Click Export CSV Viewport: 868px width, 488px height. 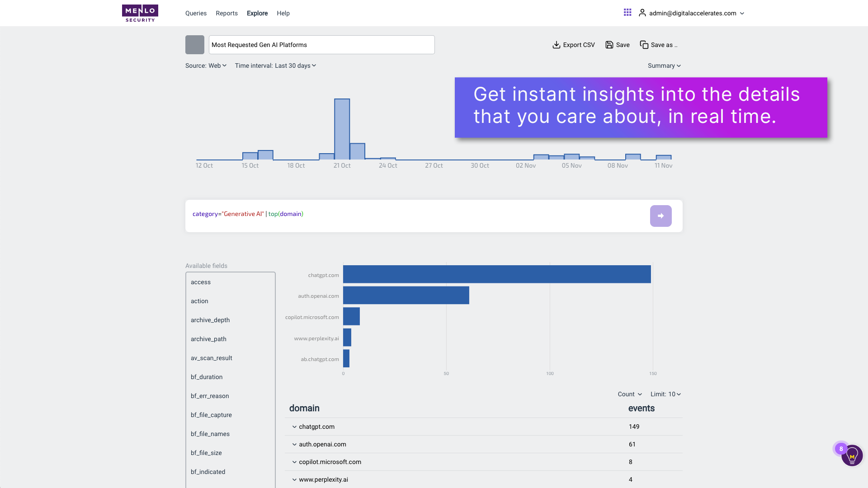point(573,45)
